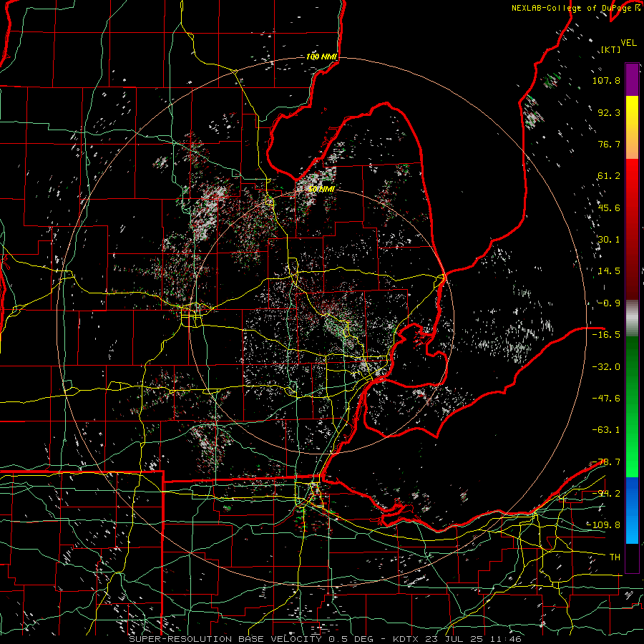Viewport: 644px width, 644px height.
Task: Click the 50 NMI range ring label
Action: 321,190
